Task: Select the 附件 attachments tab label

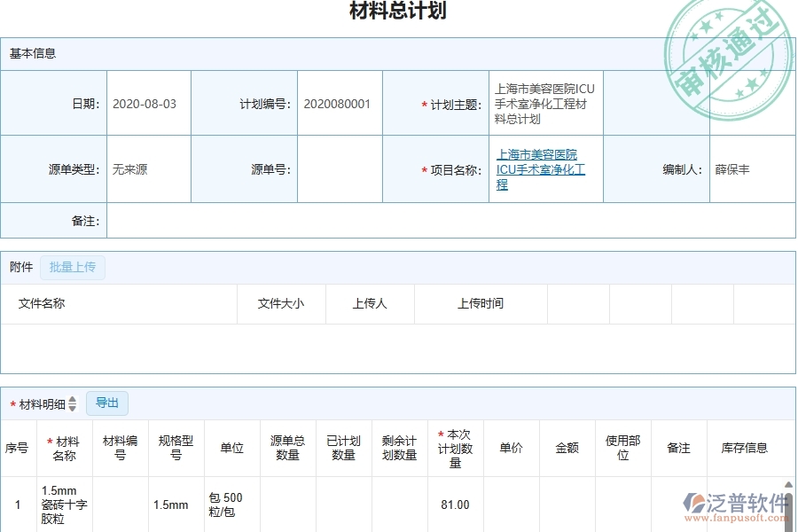Action: coord(20,267)
